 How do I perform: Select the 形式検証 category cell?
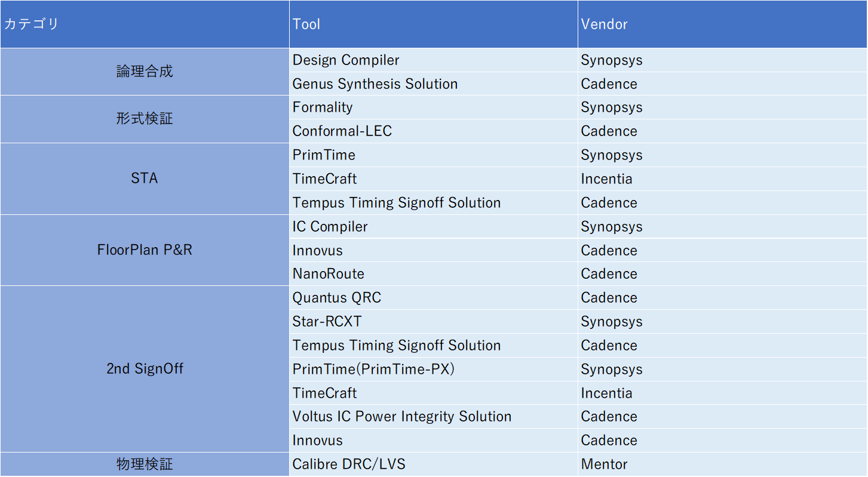(x=145, y=119)
